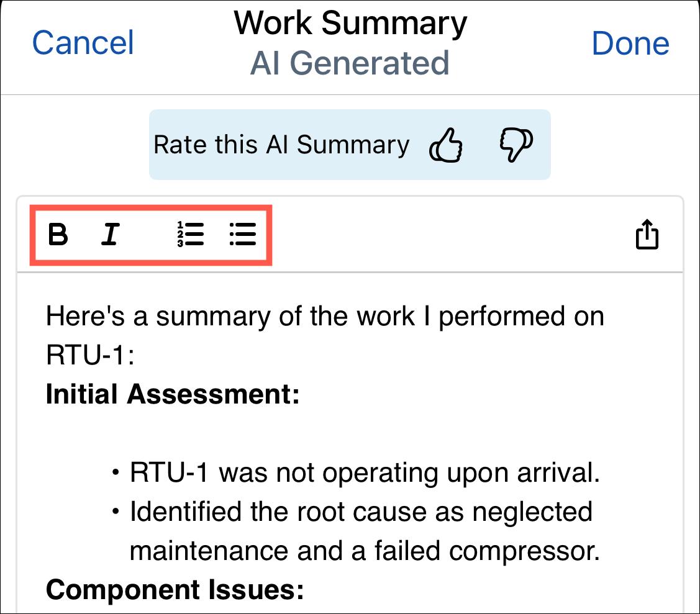This screenshot has height=614, width=700.
Task: Click the "maintenance and a failed compressor" line
Action: [365, 551]
